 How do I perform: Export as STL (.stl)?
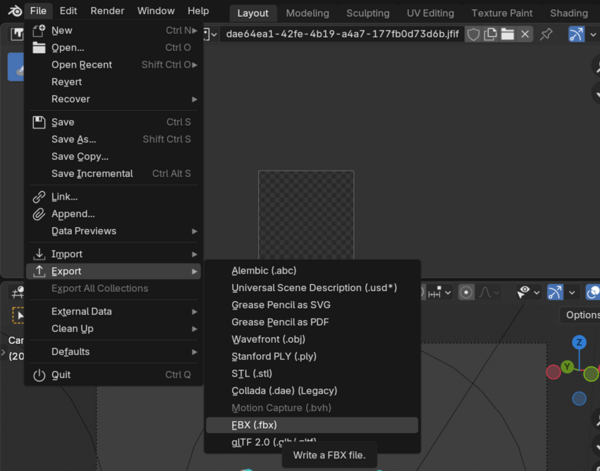point(312,373)
